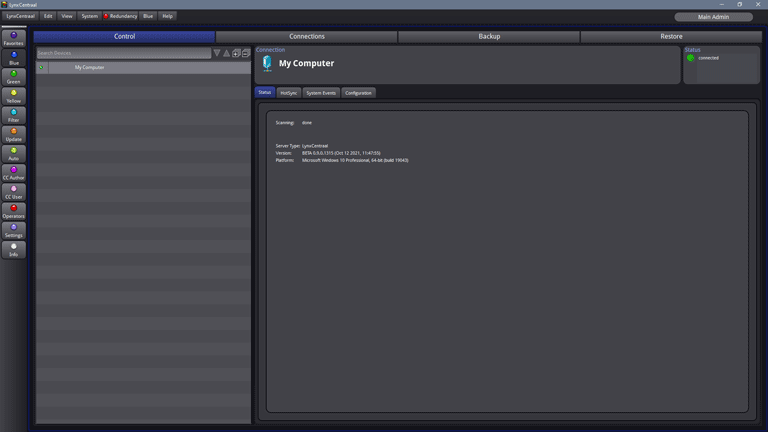Select the Green sidebar button
The width and height of the screenshot is (768, 432).
click(13, 77)
